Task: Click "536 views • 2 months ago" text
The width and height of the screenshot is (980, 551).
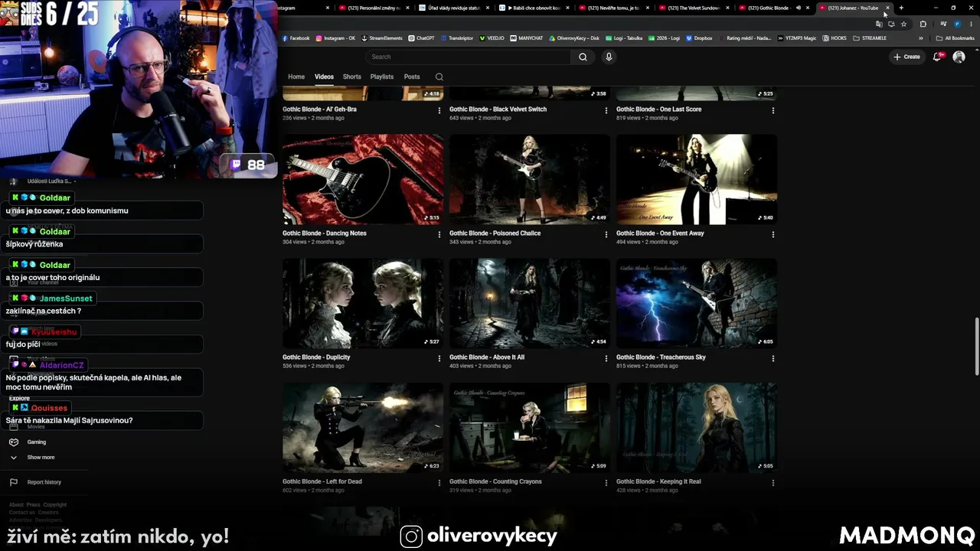Action: [313, 366]
